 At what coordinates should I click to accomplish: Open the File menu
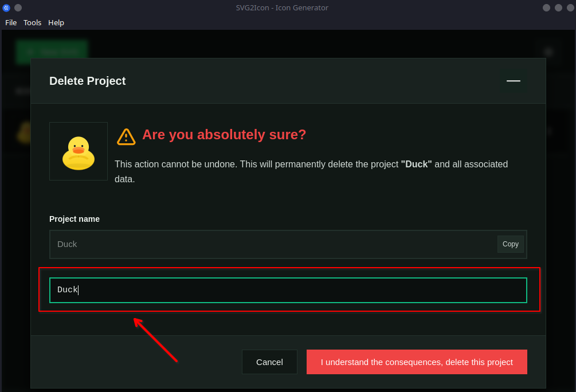pyautogui.click(x=11, y=22)
